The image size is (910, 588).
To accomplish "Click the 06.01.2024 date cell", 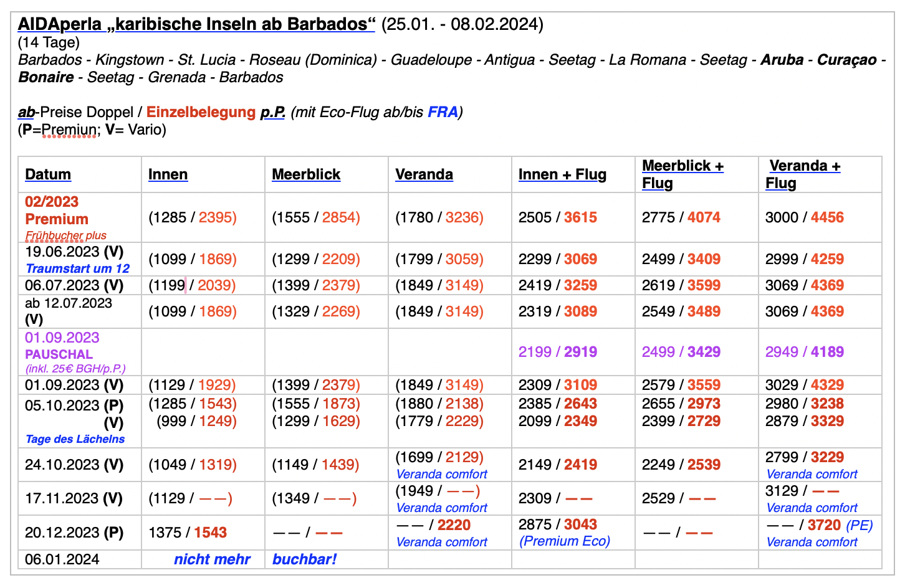I will [x=62, y=559].
